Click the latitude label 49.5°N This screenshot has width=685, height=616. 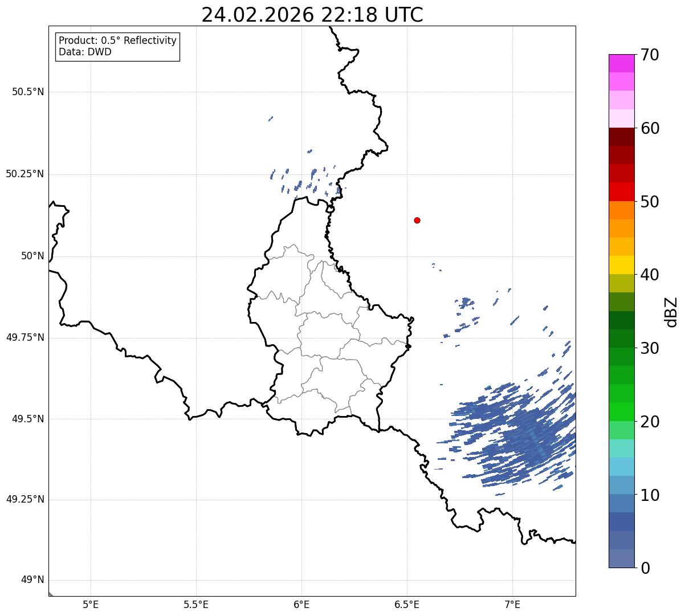(x=28, y=419)
